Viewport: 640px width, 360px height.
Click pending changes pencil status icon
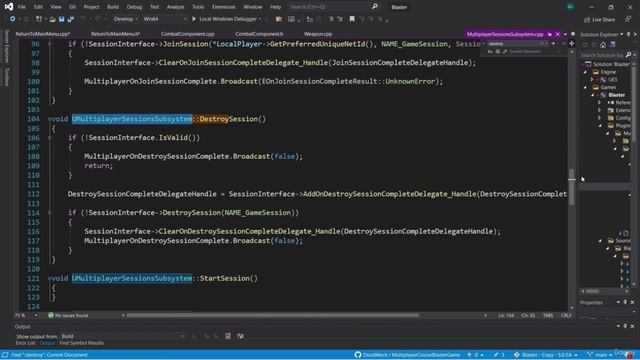click(499, 355)
